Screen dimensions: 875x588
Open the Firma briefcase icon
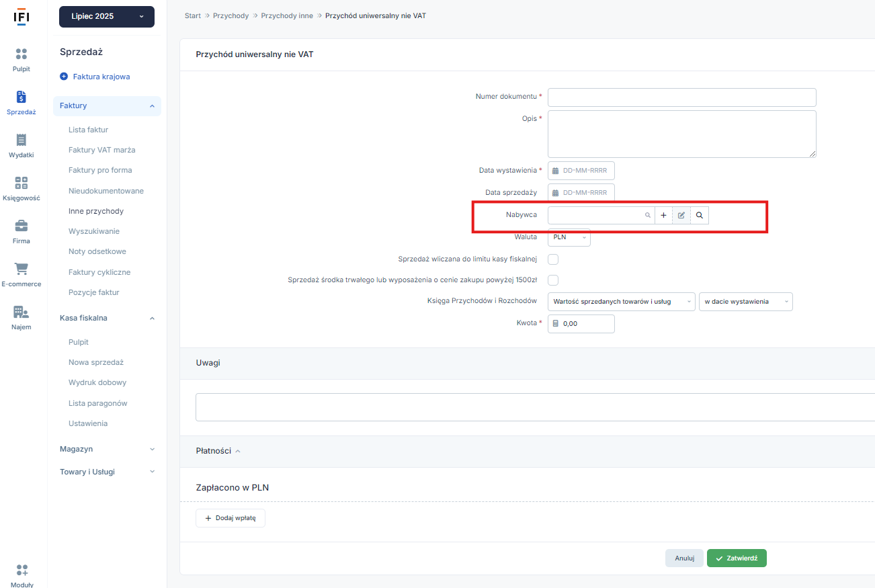tap(22, 226)
